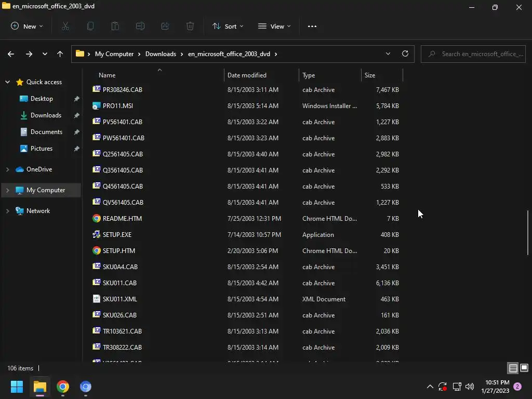
Task: Select Desktop in Quick access
Action: point(42,98)
